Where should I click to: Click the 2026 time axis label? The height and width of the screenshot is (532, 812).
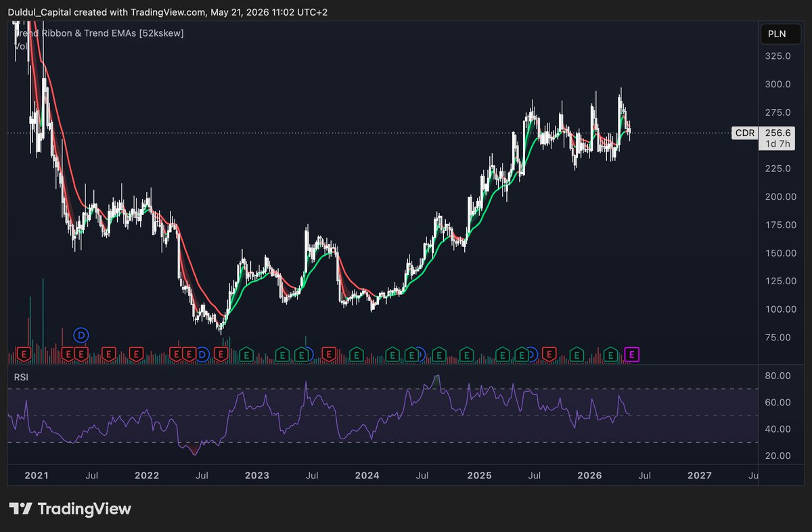589,476
